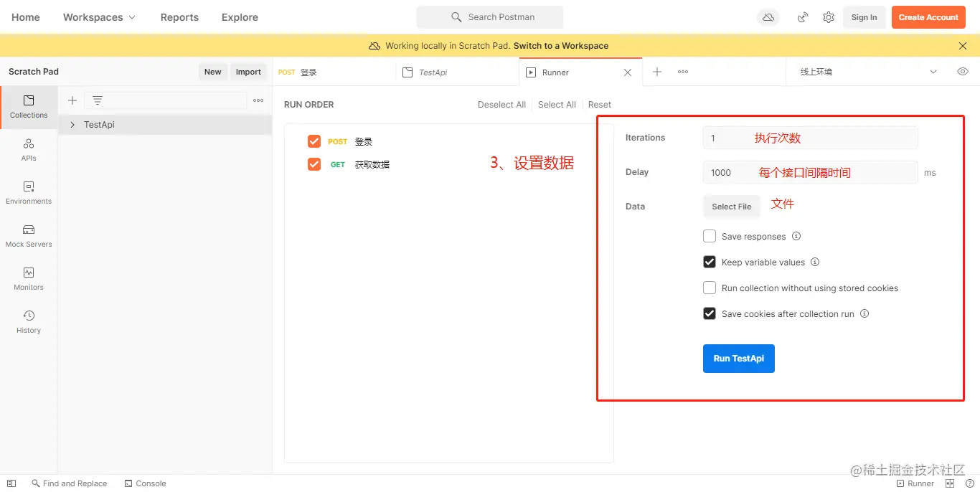Uncheck the POST 登录 request checkbox

[314, 141]
